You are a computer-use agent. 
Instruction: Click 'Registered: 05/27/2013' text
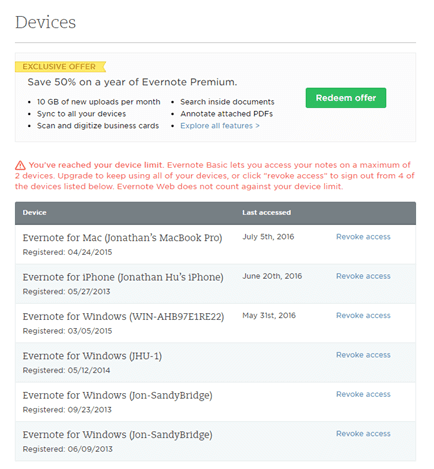click(66, 292)
